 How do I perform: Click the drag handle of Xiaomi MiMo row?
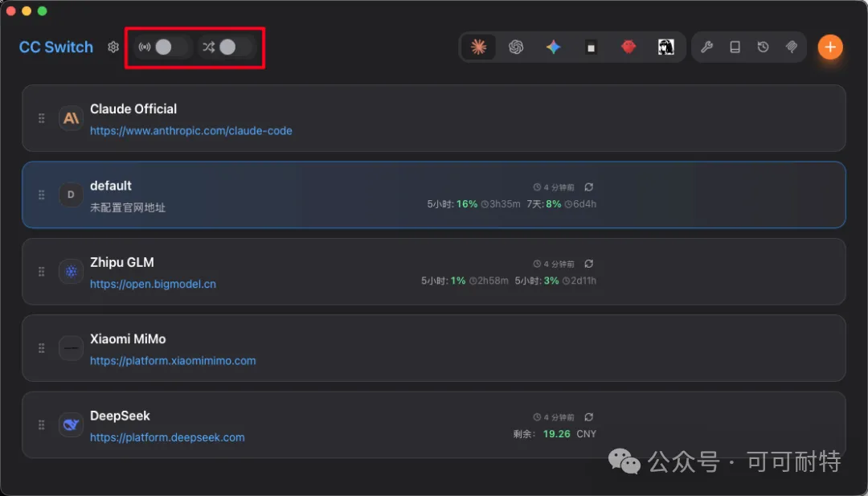pos(42,348)
